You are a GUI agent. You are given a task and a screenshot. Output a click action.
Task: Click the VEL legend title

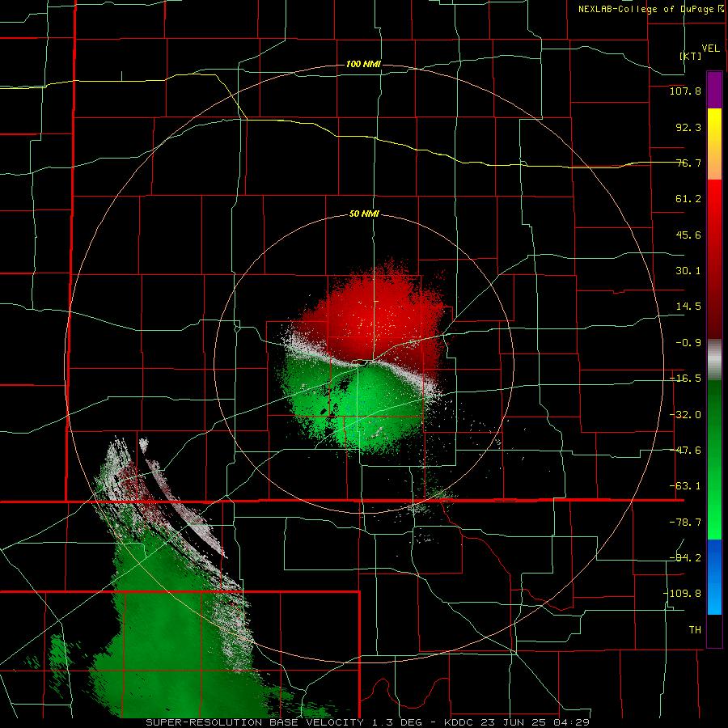click(x=710, y=49)
